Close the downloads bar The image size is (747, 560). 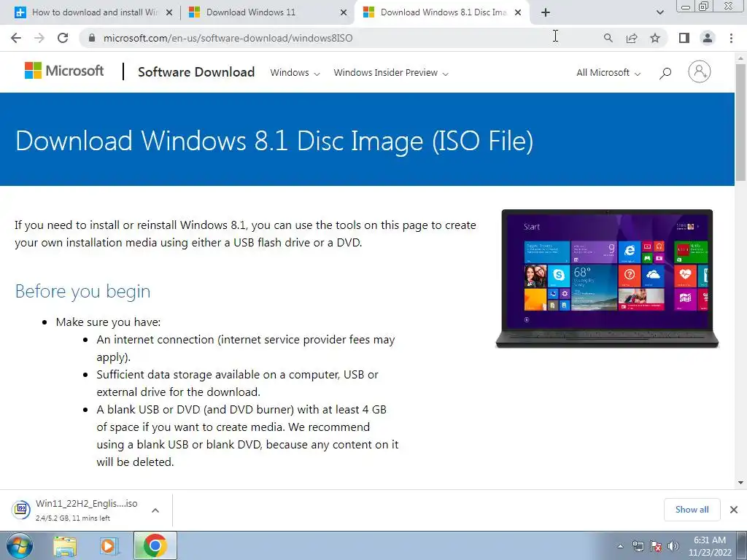[x=734, y=510]
